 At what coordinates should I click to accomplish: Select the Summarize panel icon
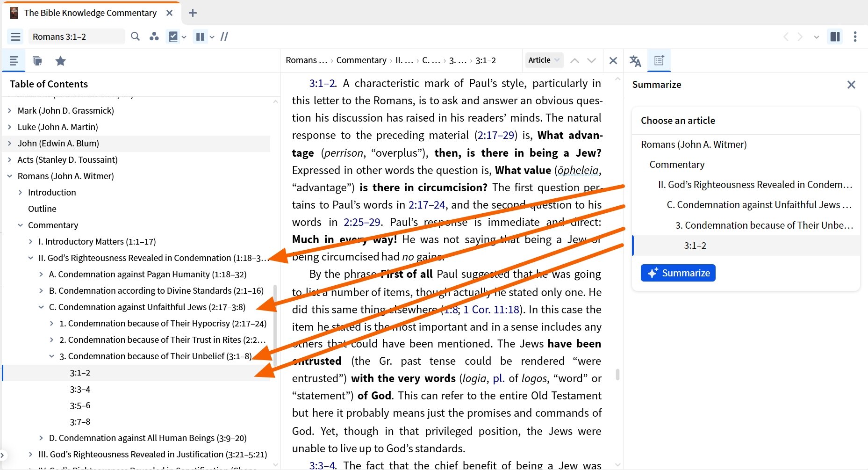pyautogui.click(x=659, y=60)
